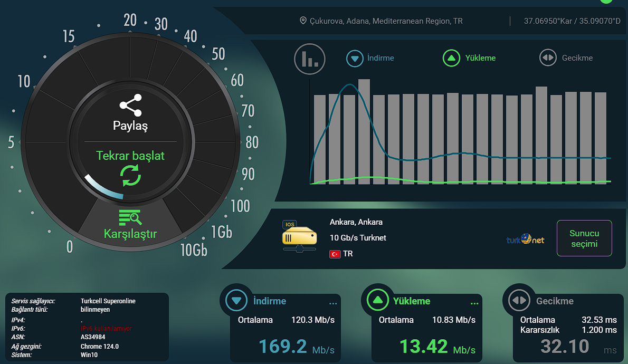The width and height of the screenshot is (628, 364).
Task: Click the Karşılaştır label
Action: click(x=130, y=234)
